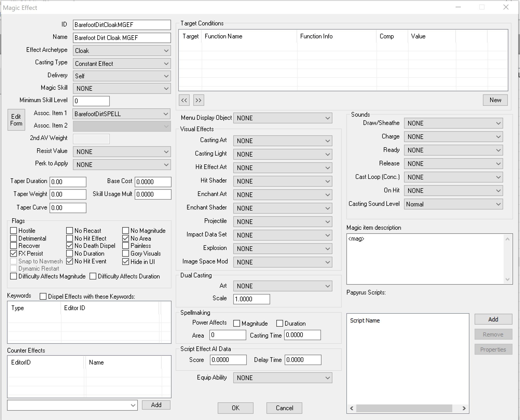The width and height of the screenshot is (520, 420).
Task: Open the On Hit sound dropdown
Action: (x=453, y=191)
